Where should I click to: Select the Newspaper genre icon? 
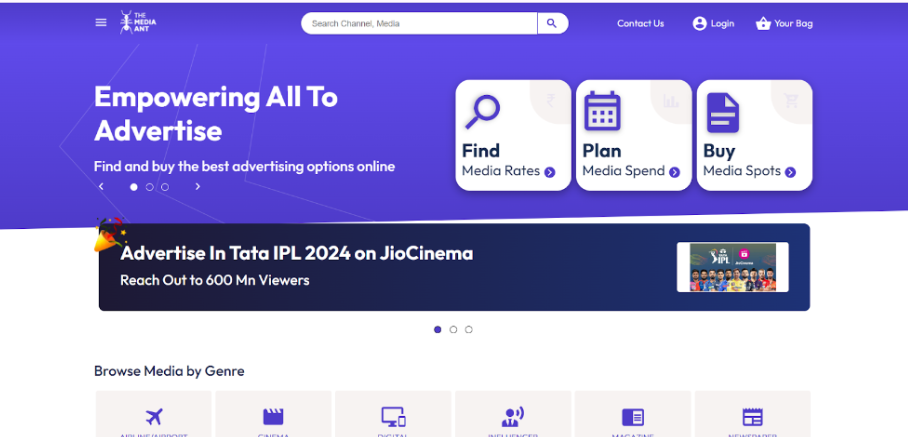752,417
